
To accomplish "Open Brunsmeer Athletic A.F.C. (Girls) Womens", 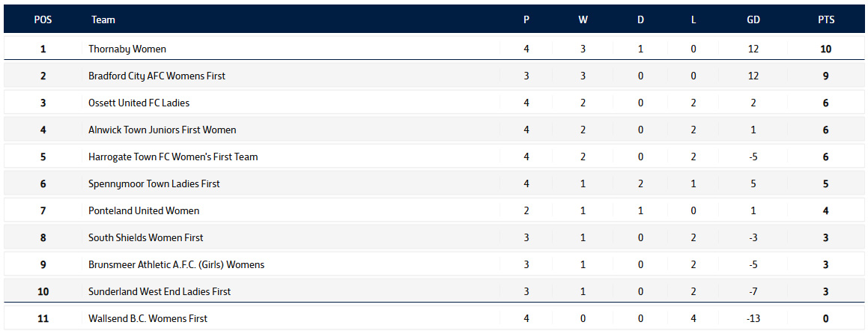I will pos(176,265).
